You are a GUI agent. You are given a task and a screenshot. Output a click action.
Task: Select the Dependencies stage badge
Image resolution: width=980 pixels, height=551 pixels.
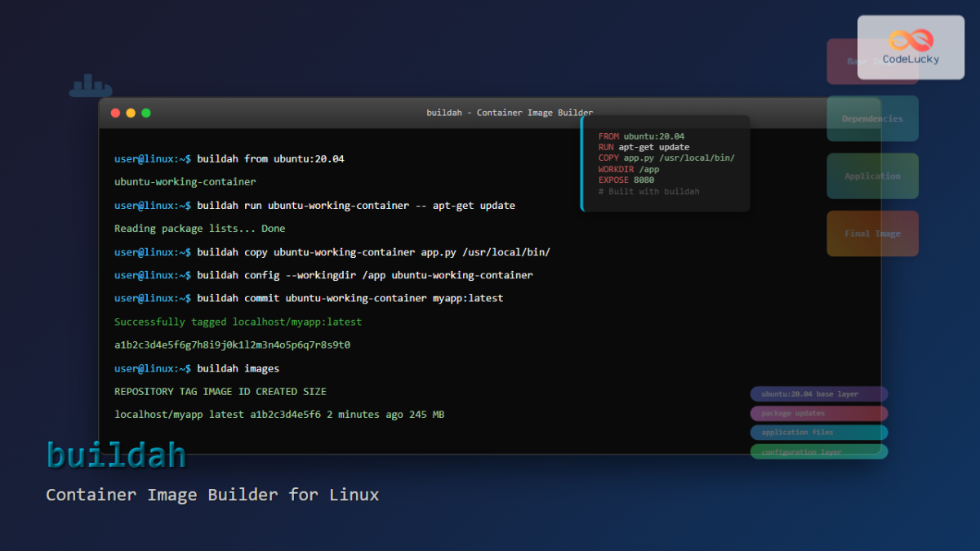tap(872, 118)
